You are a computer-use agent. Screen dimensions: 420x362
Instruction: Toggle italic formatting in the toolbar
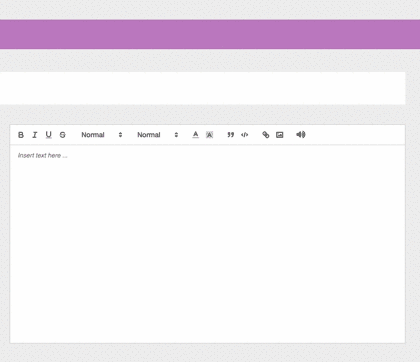pos(35,135)
